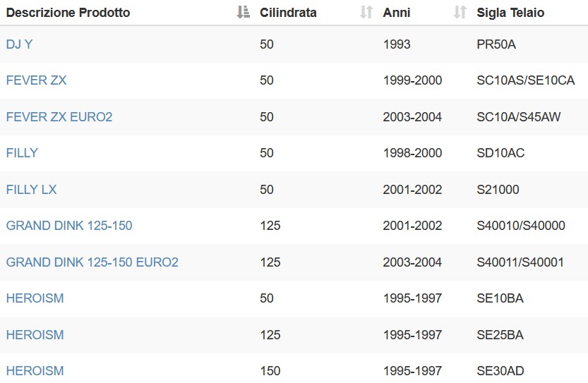The image size is (588, 383).
Task: Click the Anni column header text
Action: click(397, 13)
